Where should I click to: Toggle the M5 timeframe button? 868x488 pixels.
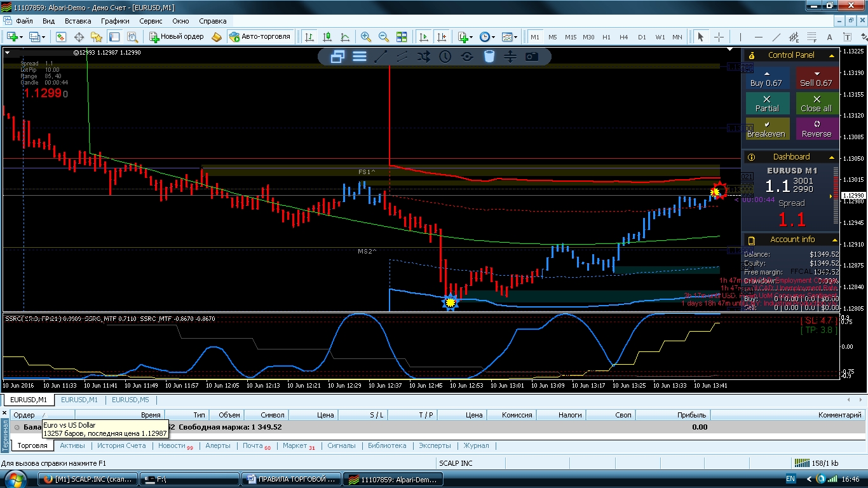click(x=553, y=37)
